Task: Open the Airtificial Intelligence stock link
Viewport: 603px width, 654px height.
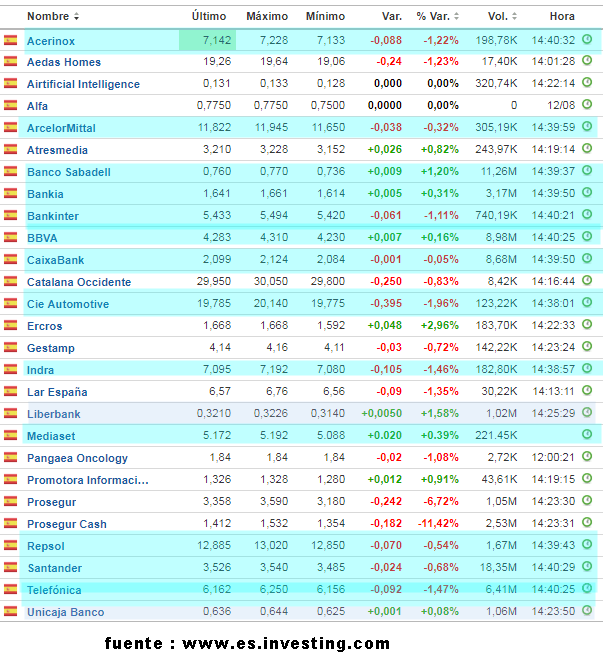Action: click(83, 84)
